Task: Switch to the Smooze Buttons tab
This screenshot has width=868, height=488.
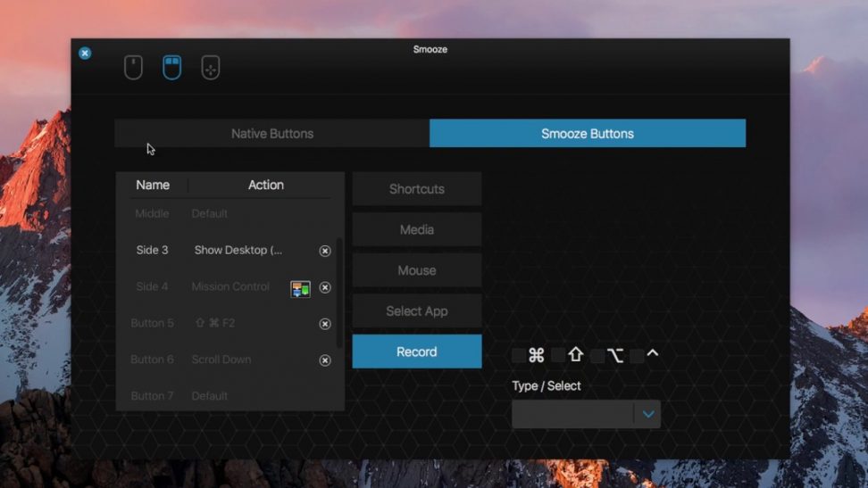Action: 588,134
